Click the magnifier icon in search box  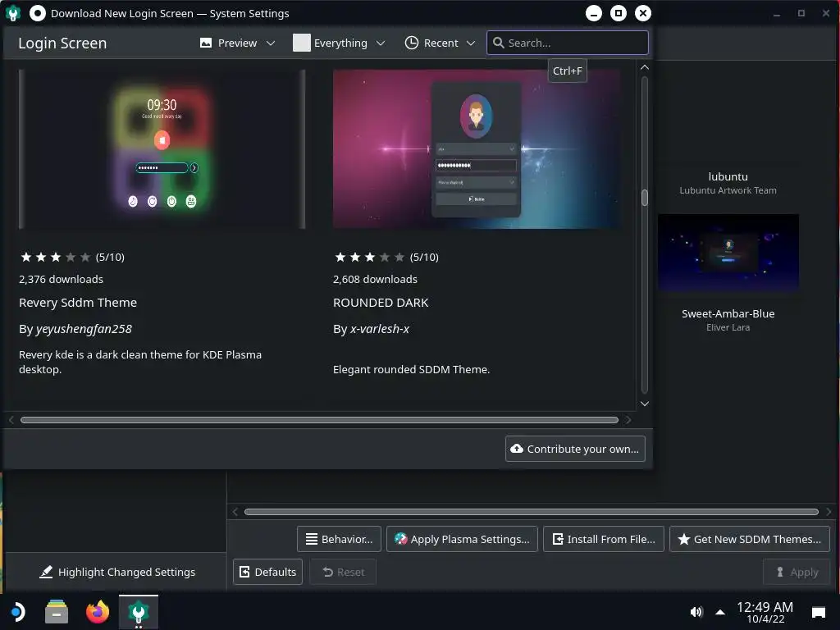(x=498, y=43)
